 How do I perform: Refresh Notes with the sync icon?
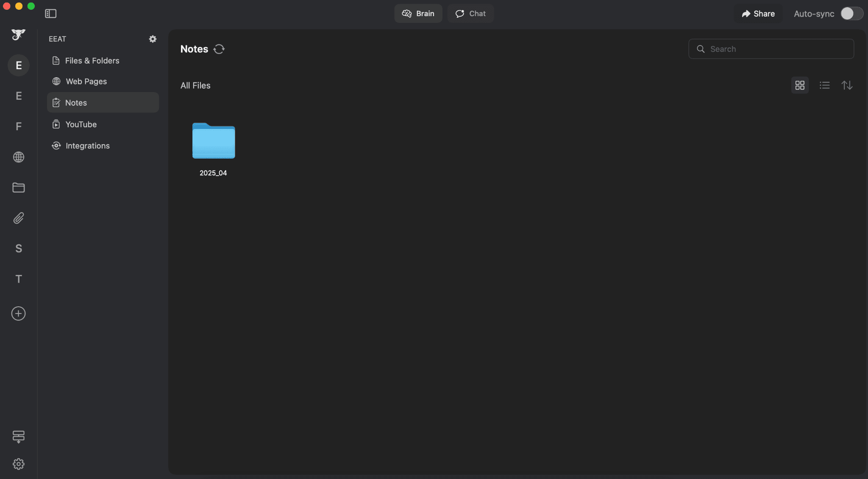(x=219, y=49)
